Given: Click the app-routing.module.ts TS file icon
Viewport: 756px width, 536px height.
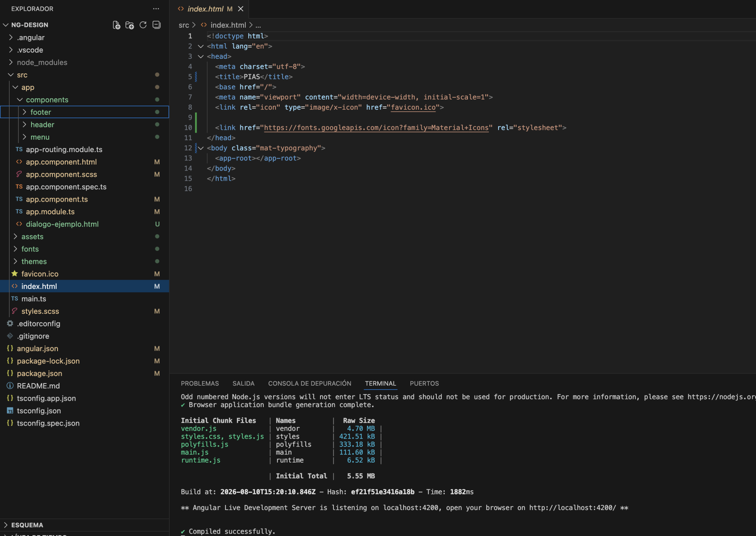Looking at the screenshot, I should (x=19, y=149).
